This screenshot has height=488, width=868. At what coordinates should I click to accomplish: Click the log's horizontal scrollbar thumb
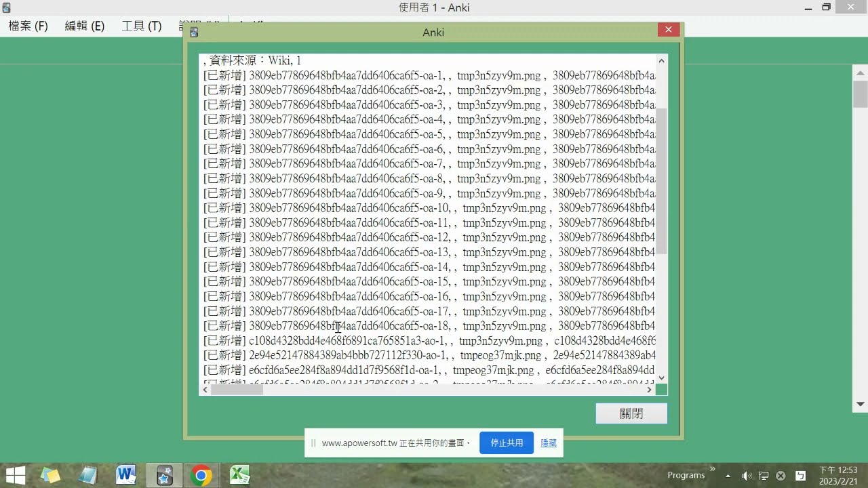[237, 390]
